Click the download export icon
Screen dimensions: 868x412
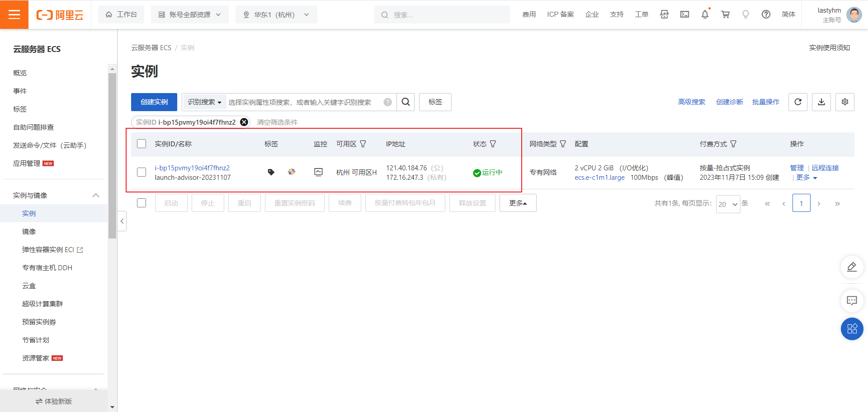tap(821, 102)
